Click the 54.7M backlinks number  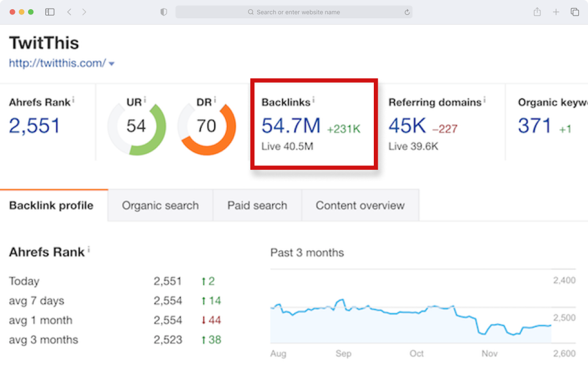click(x=291, y=126)
